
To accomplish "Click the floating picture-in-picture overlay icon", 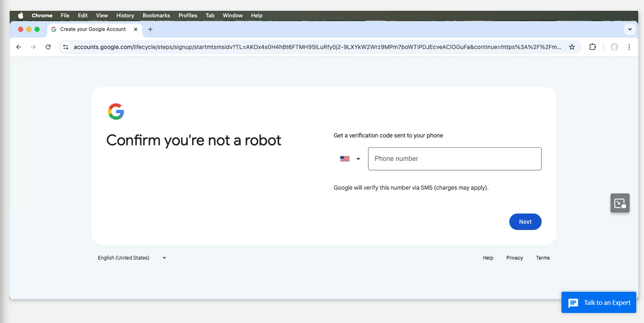I will tap(620, 203).
